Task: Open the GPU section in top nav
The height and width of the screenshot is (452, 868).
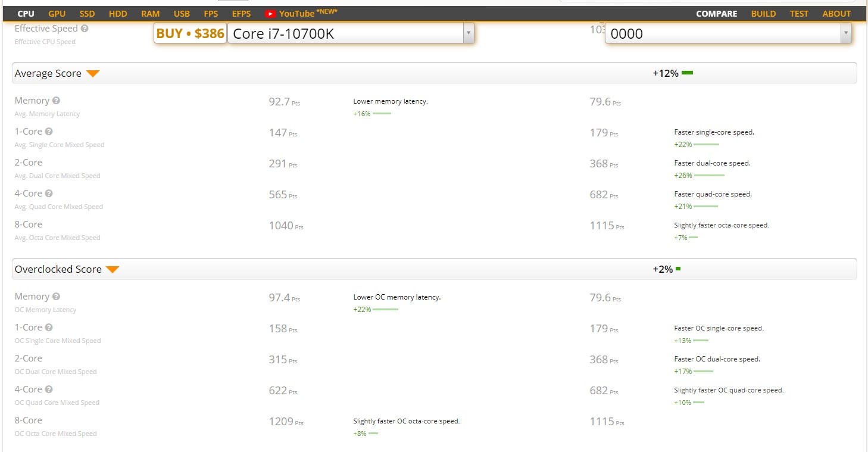Action: click(57, 14)
